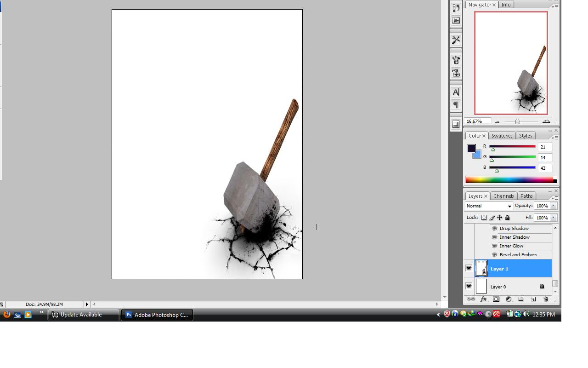Image resolution: width=588 pixels, height=368 pixels.
Task: Open the Actions panel icon
Action: coord(456,21)
